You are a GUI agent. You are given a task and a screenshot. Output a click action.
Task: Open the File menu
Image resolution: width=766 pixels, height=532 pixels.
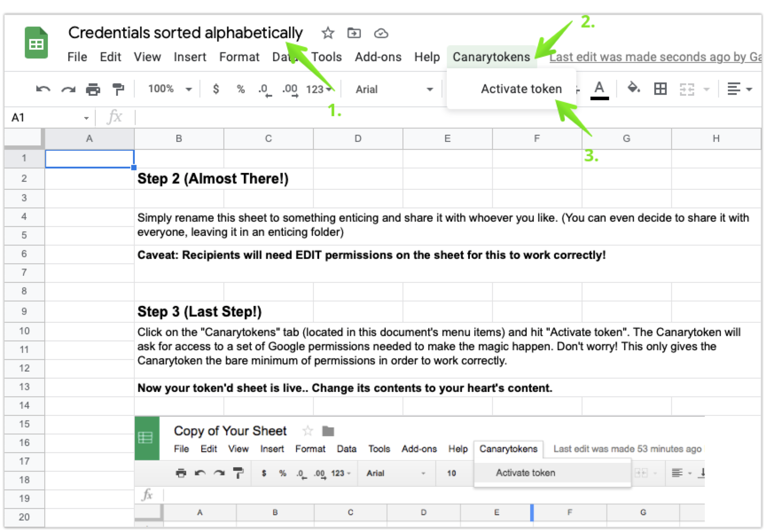pos(77,57)
